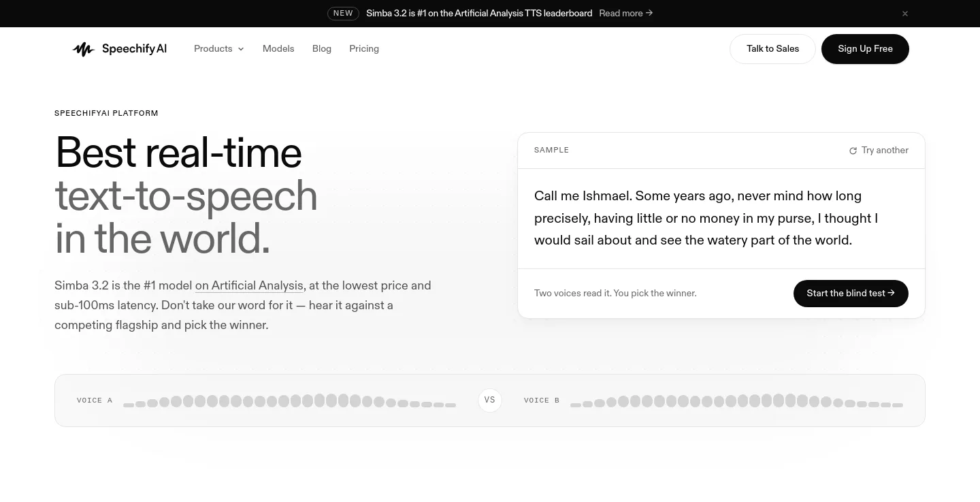Click the 'Best real-time' headline
This screenshot has height=502, width=980.
coord(178,153)
